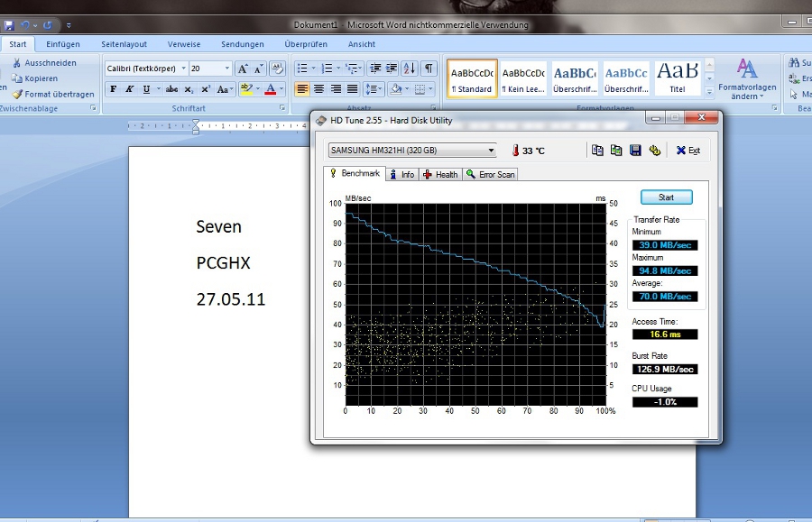Sort text with the A-Z icon
The image size is (812, 522).
(x=409, y=69)
